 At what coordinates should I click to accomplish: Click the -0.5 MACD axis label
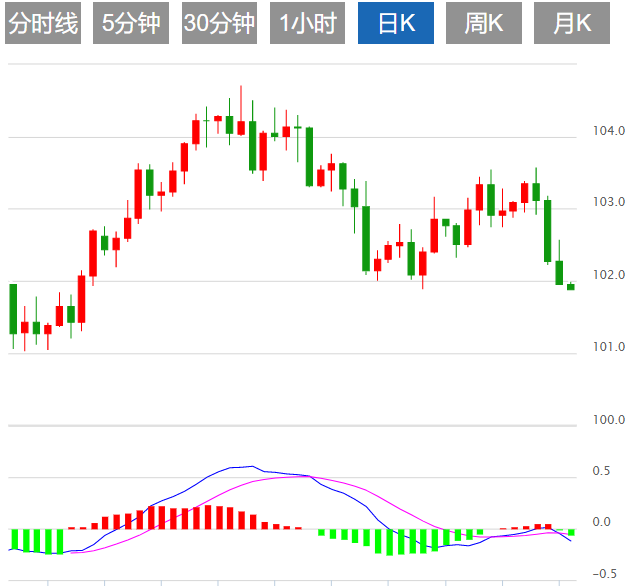click(604, 573)
